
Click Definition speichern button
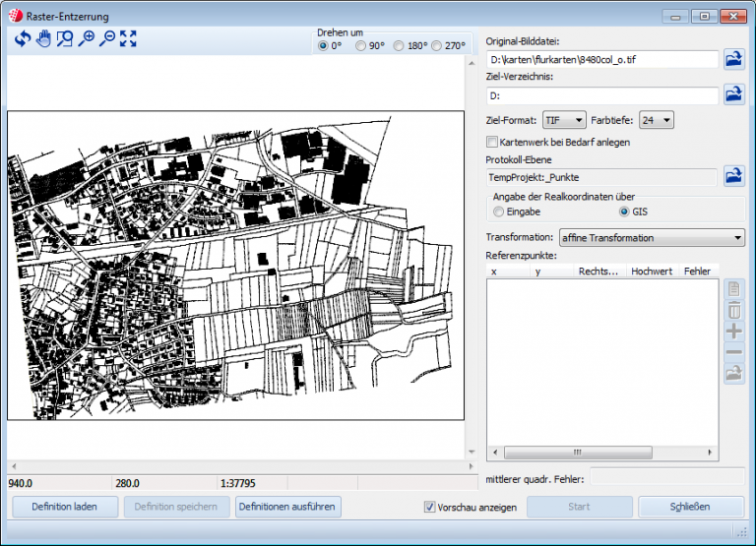click(176, 507)
